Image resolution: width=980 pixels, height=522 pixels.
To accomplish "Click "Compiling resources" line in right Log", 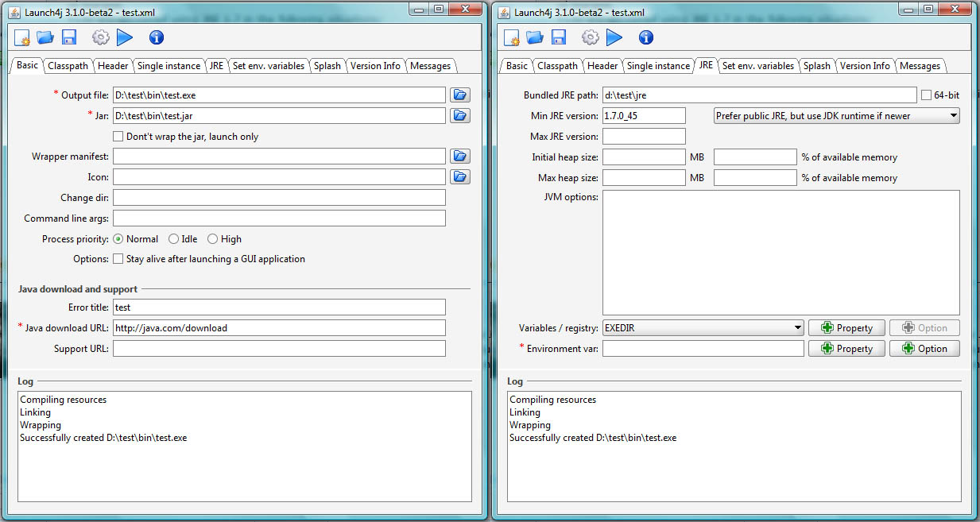I will pos(552,400).
